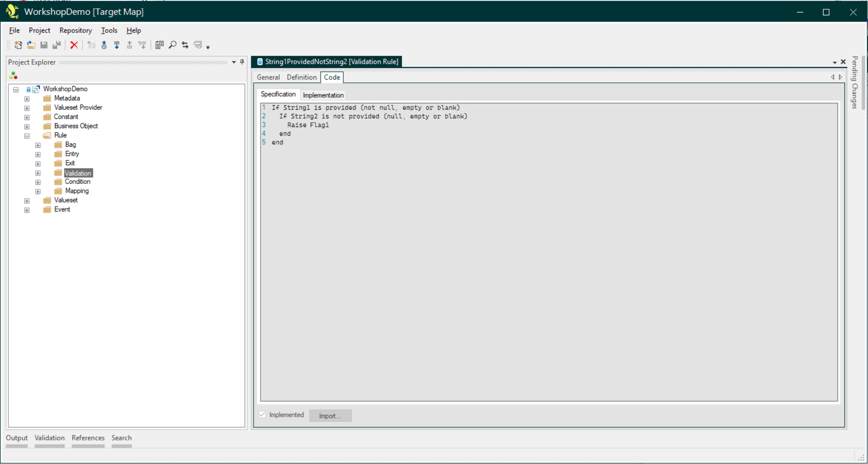The height and width of the screenshot is (464, 868).
Task: Click the lock icon beside WorkshopDemo
Action: point(29,89)
